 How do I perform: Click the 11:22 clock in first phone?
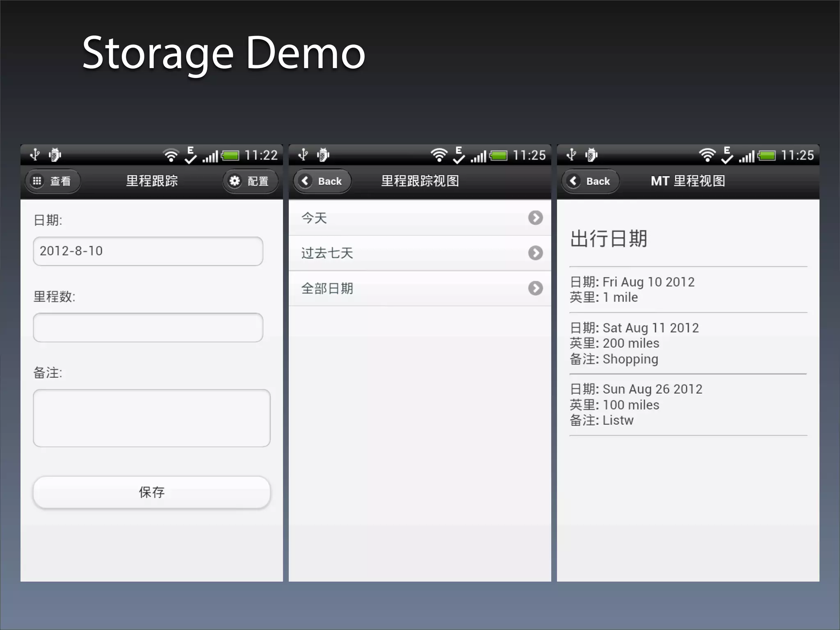click(261, 155)
